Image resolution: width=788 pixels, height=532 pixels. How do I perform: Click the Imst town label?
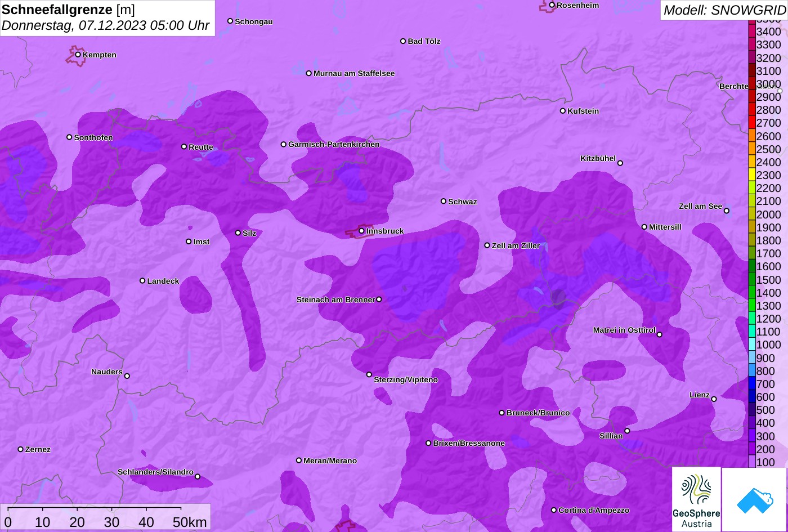(x=202, y=242)
